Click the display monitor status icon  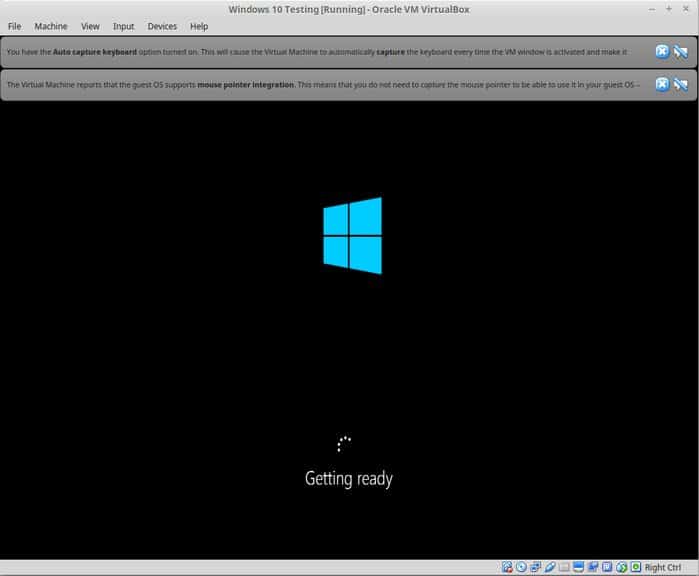[578, 567]
